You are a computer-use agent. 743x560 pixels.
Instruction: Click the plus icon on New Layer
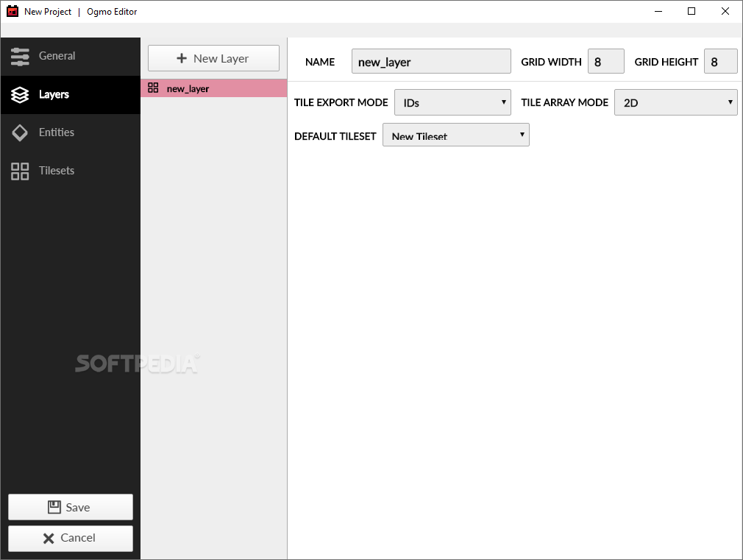point(182,58)
